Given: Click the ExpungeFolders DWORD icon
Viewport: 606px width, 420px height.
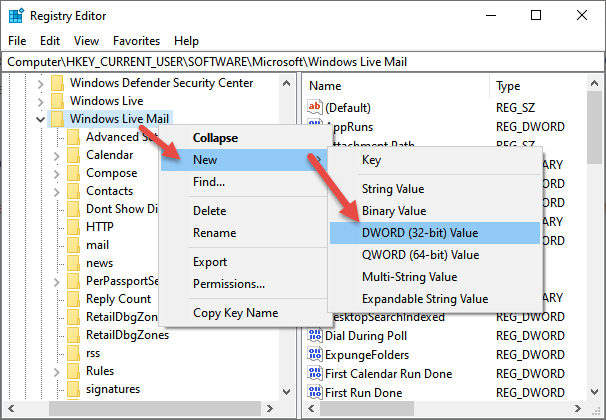Looking at the screenshot, I should point(315,354).
